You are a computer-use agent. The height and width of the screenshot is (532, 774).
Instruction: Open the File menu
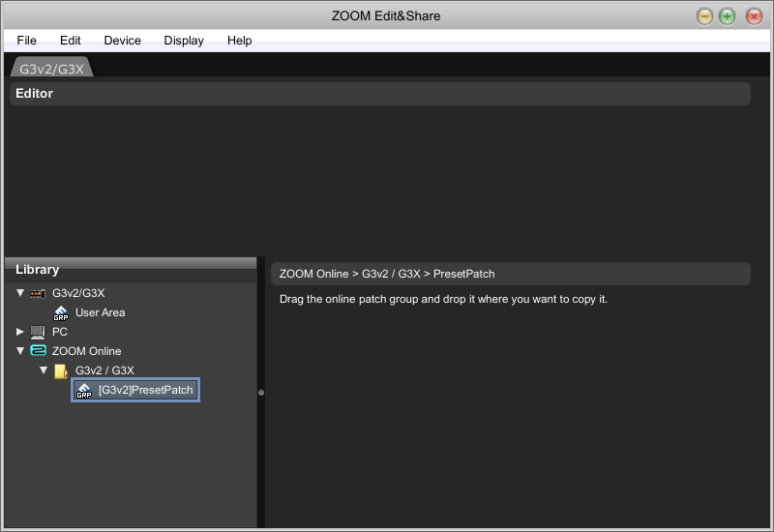coord(27,41)
